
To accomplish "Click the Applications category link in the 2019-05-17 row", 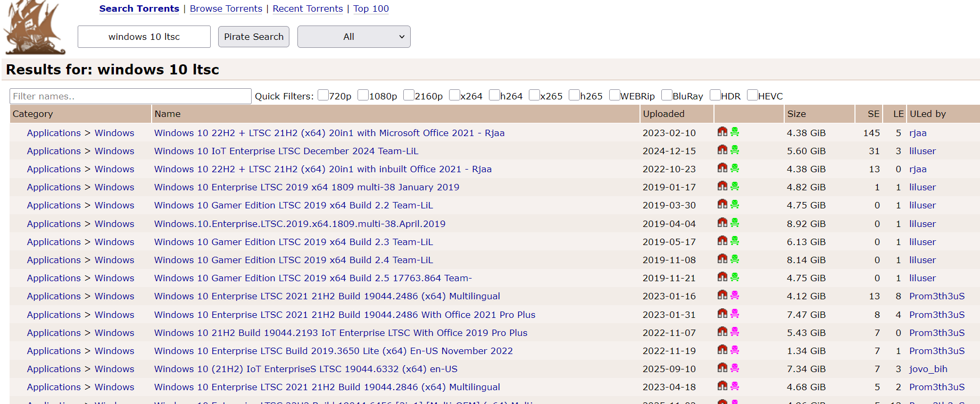I will coord(54,242).
